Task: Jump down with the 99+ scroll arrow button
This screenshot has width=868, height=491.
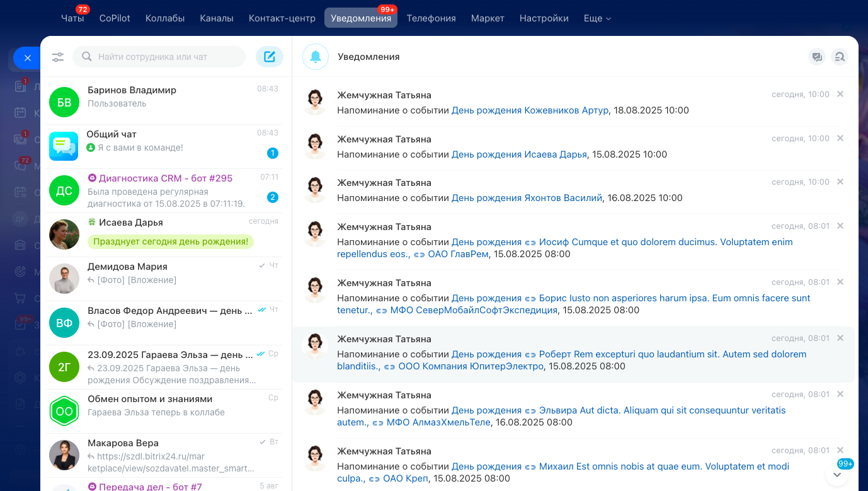Action: tap(837, 475)
